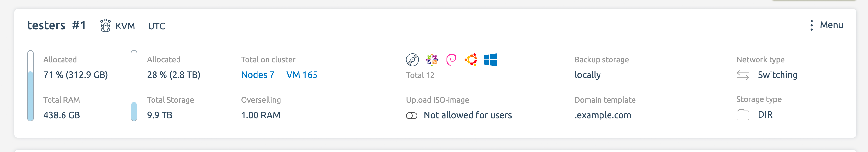
Task: Click the Backup storage locally value
Action: coord(587,75)
